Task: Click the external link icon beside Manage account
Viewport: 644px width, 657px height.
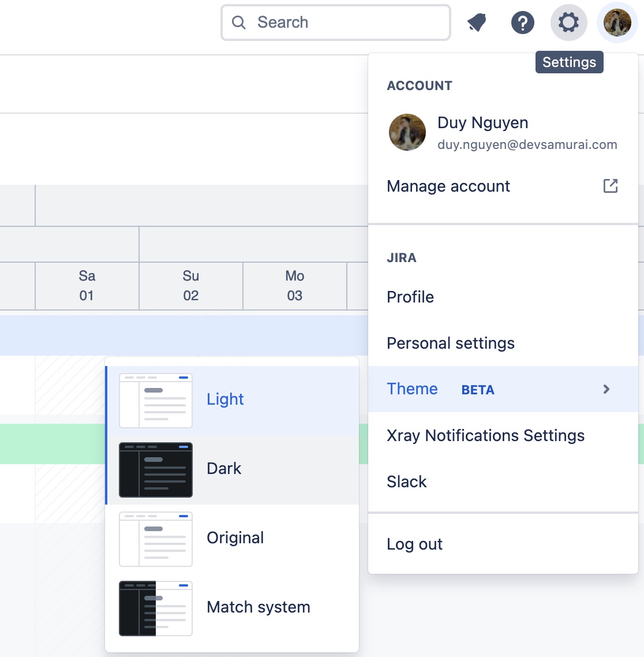Action: [x=610, y=186]
